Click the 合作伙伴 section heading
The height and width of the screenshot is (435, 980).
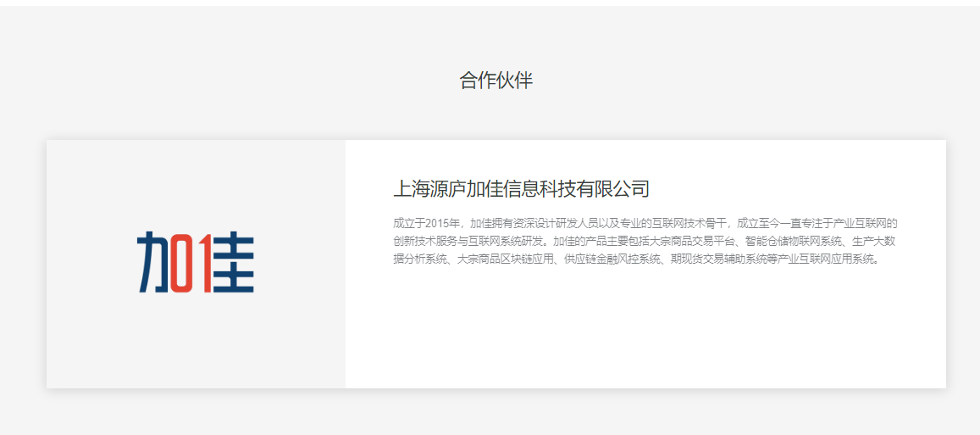pos(496,81)
